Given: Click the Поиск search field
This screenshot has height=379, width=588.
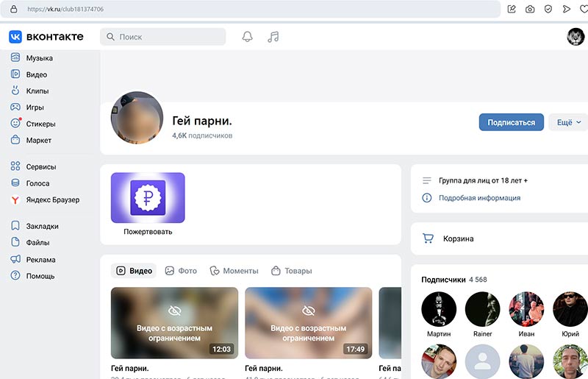Looking at the screenshot, I should click(x=162, y=37).
